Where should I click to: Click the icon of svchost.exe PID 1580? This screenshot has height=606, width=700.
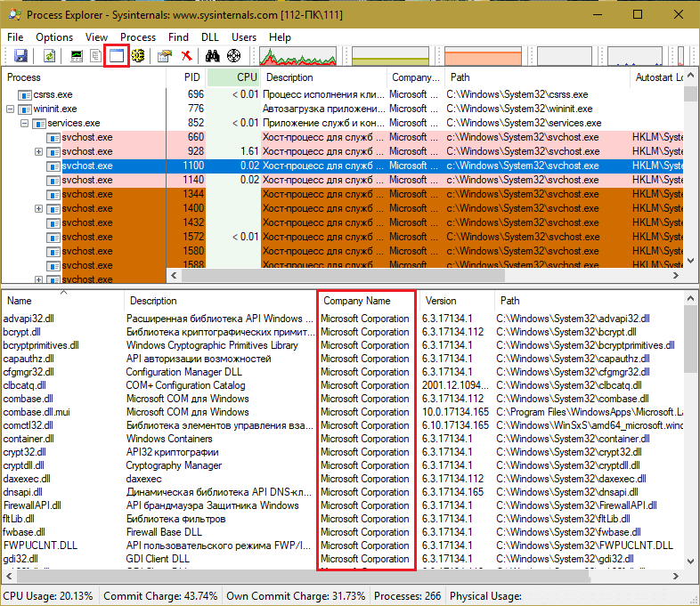[53, 252]
